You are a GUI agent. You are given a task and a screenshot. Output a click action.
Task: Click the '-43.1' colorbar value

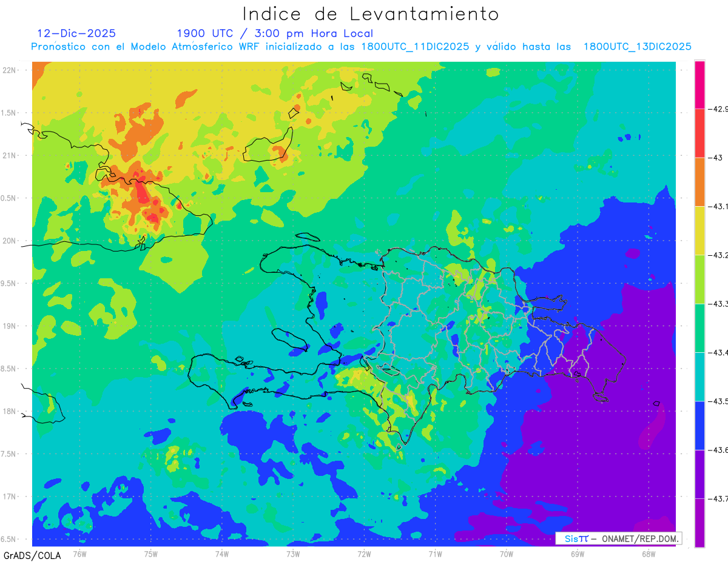click(718, 207)
